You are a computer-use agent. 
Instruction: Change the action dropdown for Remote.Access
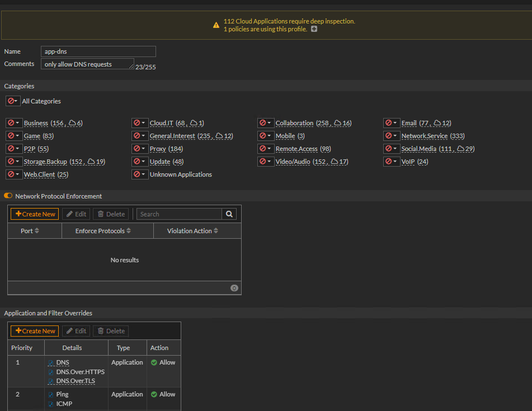[265, 149]
